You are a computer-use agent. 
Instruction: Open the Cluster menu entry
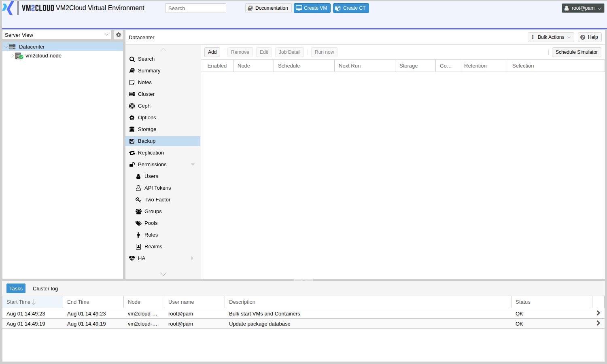(x=163, y=94)
